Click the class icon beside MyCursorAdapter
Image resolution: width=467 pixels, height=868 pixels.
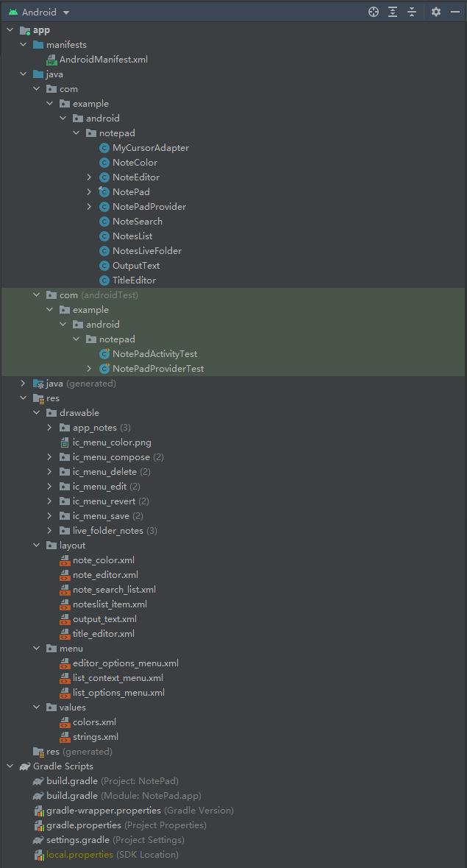103,147
